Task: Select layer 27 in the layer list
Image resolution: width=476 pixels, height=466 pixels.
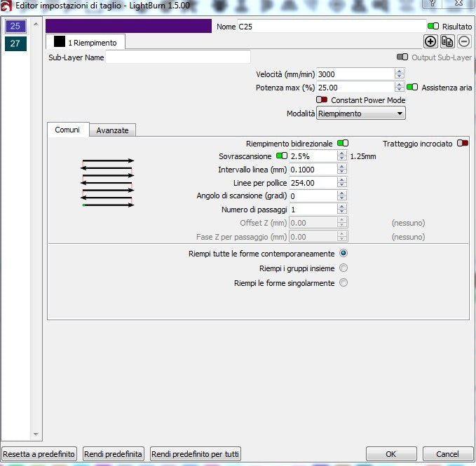Action: point(16,43)
